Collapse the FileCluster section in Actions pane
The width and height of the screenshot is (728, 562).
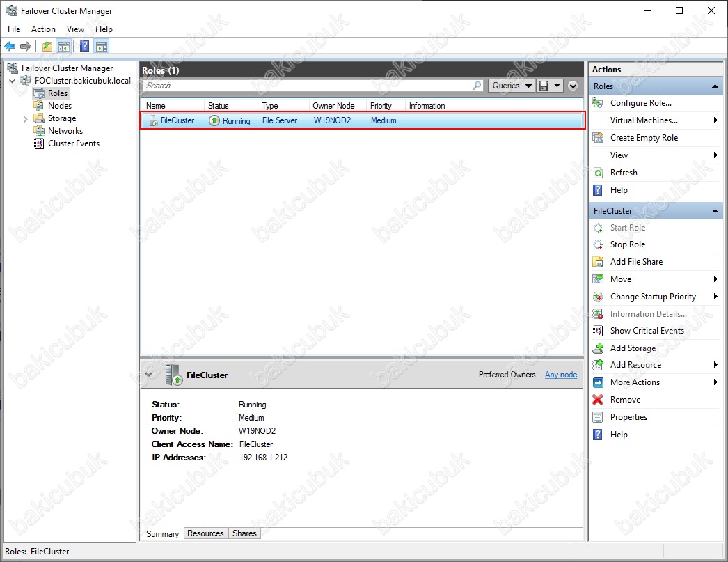click(x=715, y=211)
